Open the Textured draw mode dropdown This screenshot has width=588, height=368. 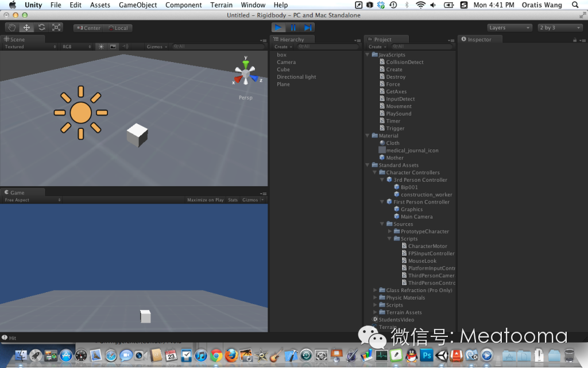pyautogui.click(x=30, y=47)
